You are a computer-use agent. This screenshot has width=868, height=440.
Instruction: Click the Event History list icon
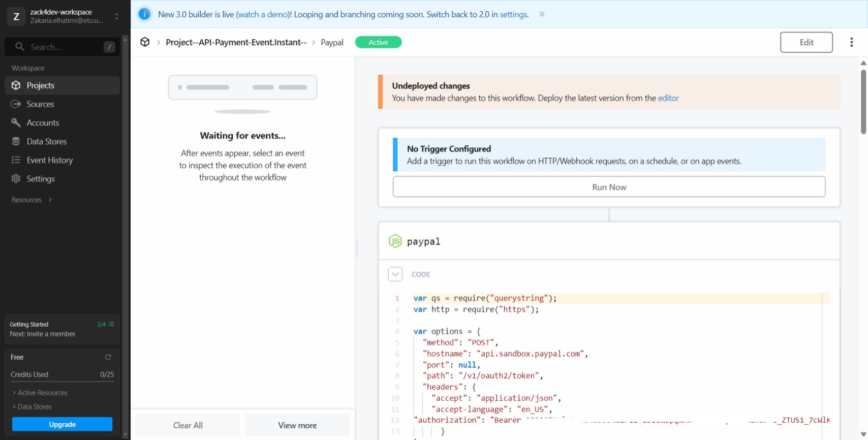pos(16,160)
